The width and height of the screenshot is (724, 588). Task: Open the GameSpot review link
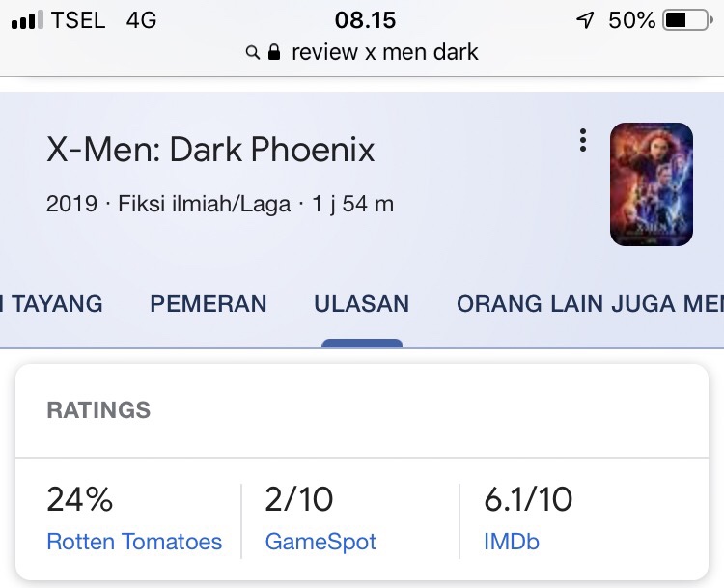320,543
